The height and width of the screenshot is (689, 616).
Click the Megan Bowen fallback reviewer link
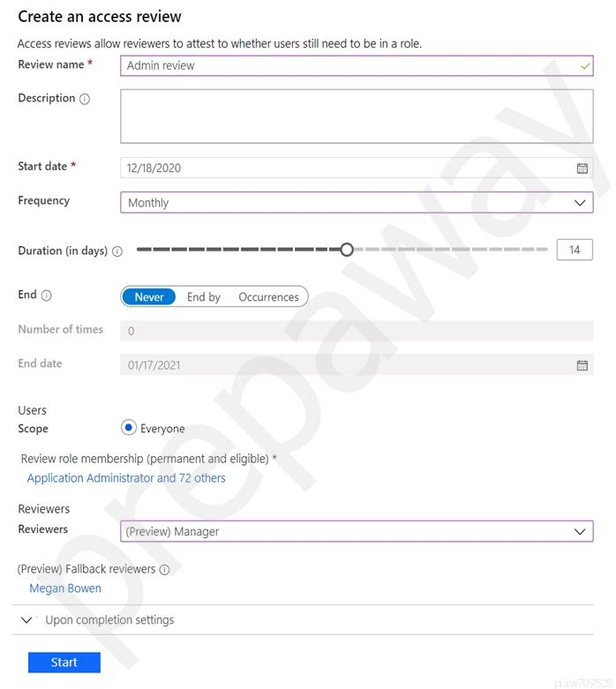(x=65, y=588)
